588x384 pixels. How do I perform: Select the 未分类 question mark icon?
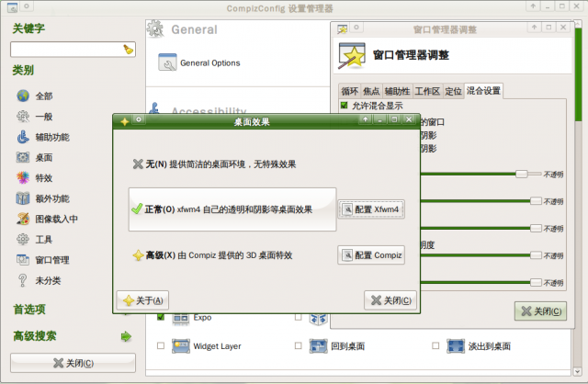(23, 280)
